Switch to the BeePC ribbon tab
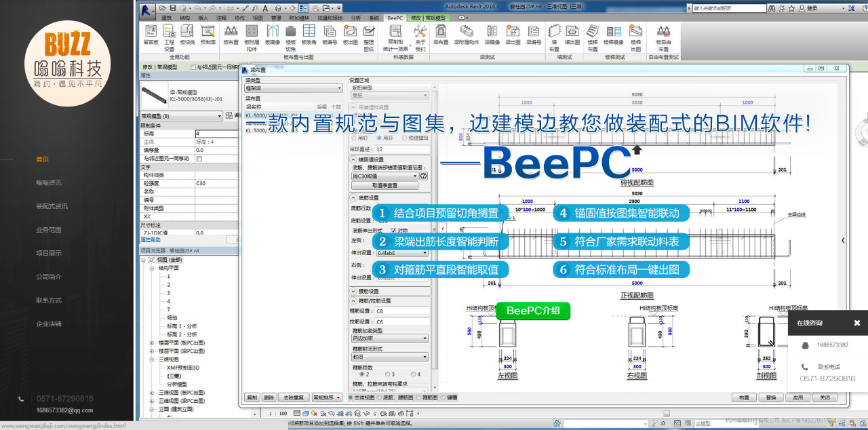This screenshot has width=868, height=430. pyautogui.click(x=395, y=18)
